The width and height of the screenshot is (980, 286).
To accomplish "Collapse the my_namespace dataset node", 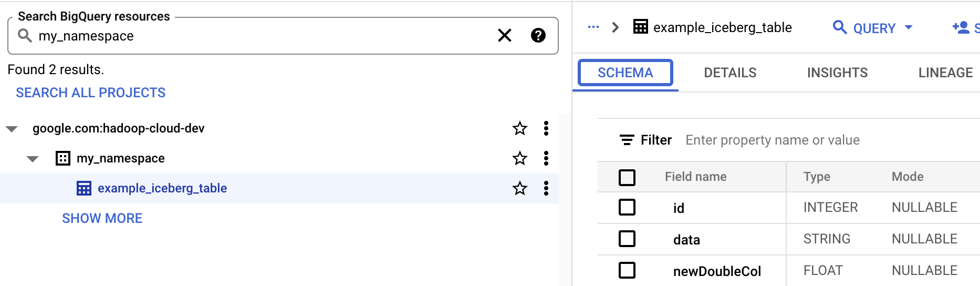I will 33,159.
